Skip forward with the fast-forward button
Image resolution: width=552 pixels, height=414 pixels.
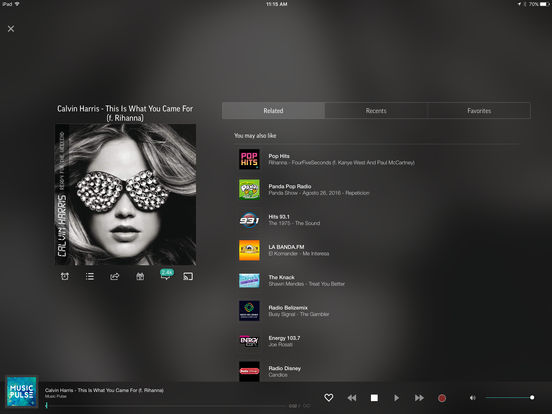point(419,398)
